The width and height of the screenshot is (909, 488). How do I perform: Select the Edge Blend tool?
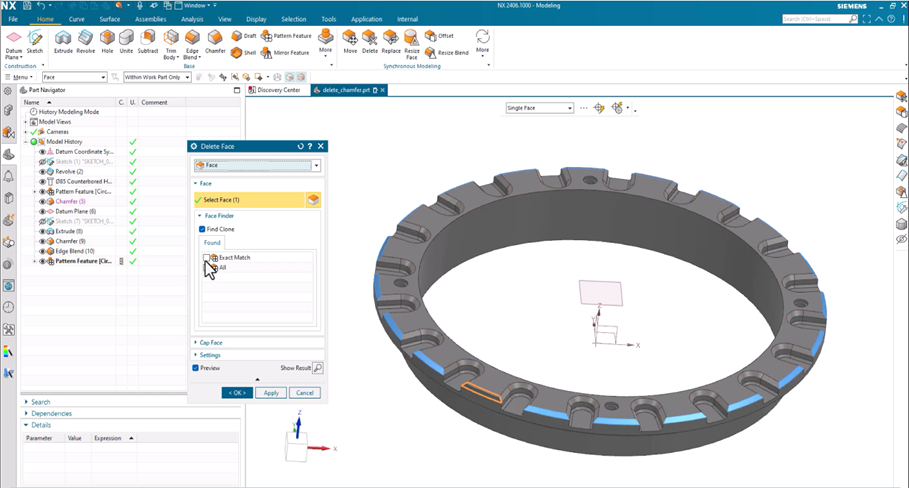point(192,44)
